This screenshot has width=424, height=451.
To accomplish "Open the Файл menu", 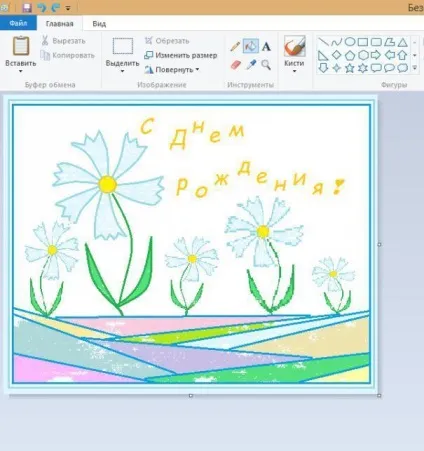I will tap(18, 23).
